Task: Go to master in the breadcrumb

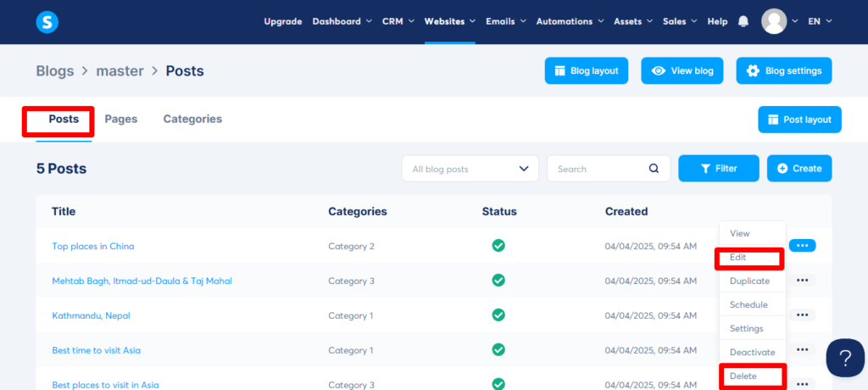Action: 120,71
